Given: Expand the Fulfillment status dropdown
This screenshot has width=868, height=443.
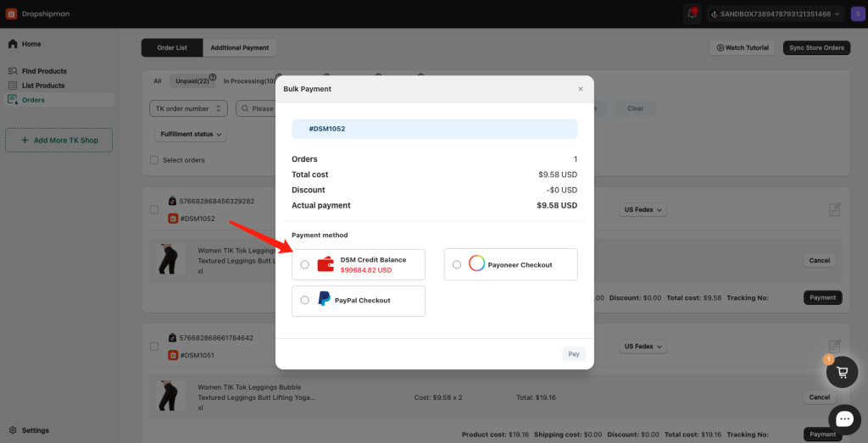Looking at the screenshot, I should pos(191,135).
